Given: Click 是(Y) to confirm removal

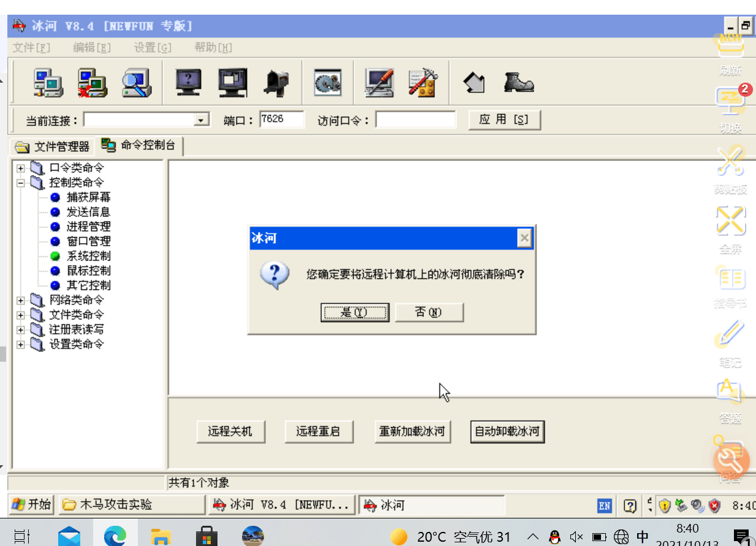Looking at the screenshot, I should [x=355, y=312].
